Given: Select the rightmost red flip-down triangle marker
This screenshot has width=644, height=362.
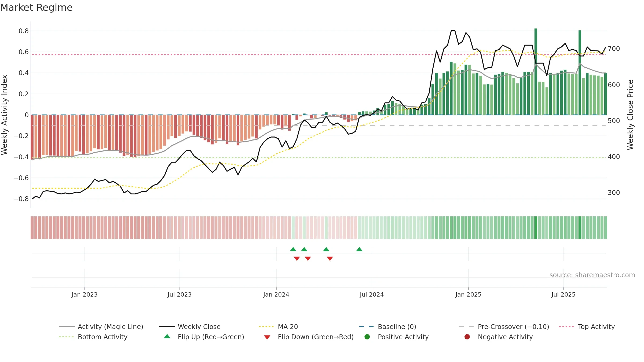Looking at the screenshot, I should [330, 258].
